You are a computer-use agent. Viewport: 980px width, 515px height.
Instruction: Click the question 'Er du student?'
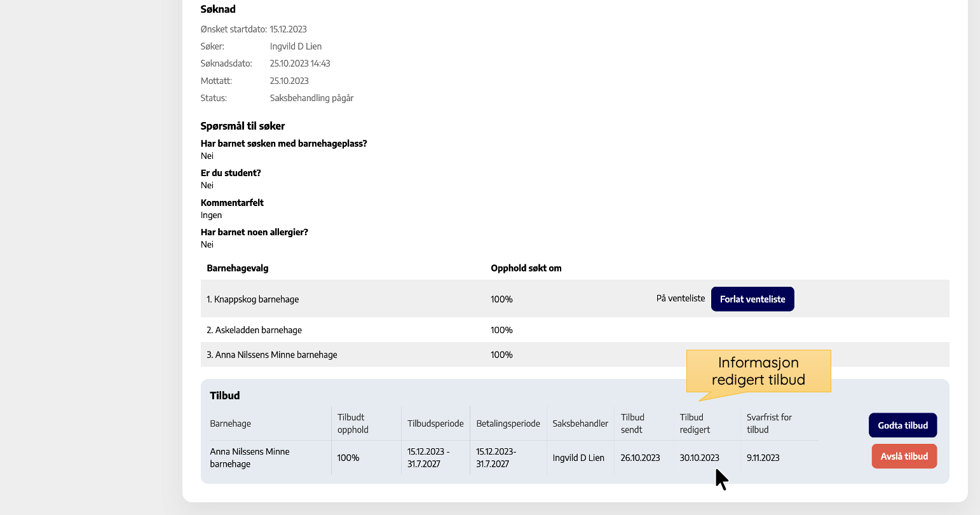pos(231,173)
